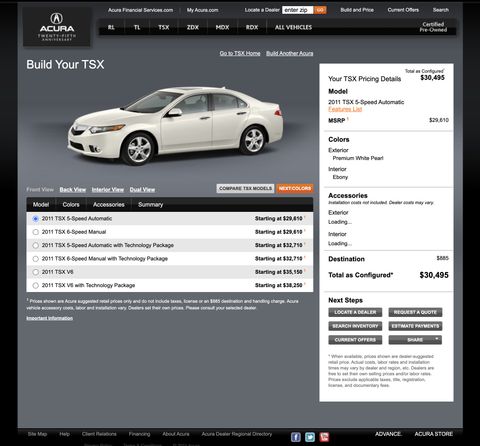Choose 5-Speed Automatic with Technology Package
This screenshot has height=446, width=480.
pos(35,245)
